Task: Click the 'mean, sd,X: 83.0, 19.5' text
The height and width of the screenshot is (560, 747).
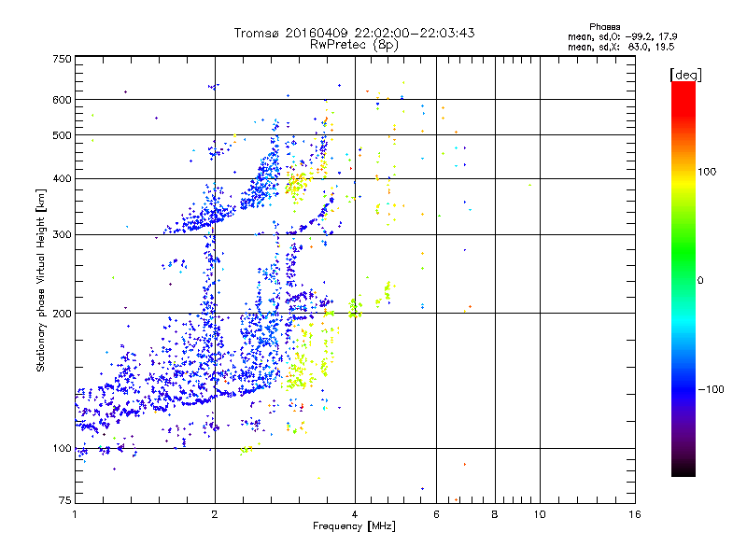Action: click(x=621, y=47)
